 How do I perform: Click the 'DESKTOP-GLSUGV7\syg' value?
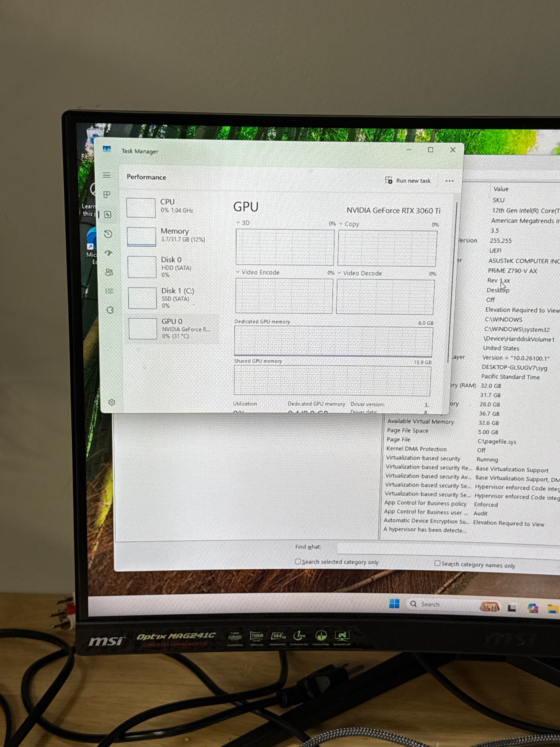514,367
